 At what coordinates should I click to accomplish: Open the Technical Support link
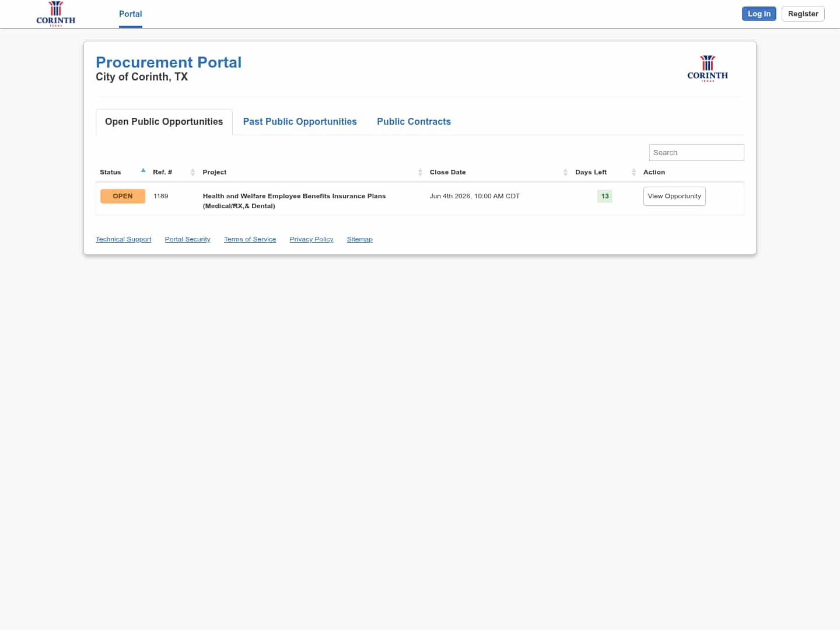124,239
